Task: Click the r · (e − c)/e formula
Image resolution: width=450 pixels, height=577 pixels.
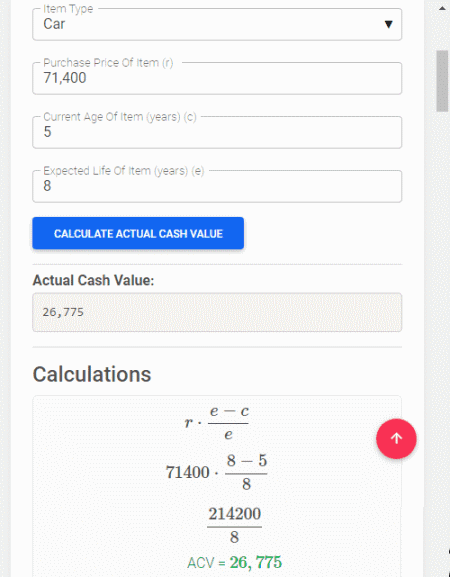Action: [x=217, y=422]
